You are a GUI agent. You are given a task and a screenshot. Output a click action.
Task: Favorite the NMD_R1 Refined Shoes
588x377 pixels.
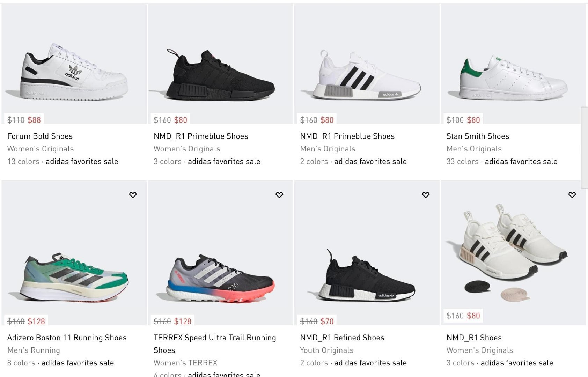pos(425,195)
